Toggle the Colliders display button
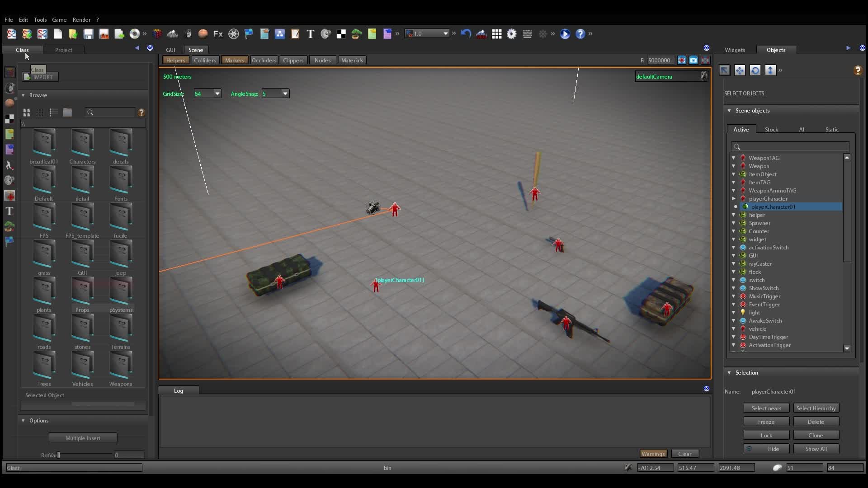Viewport: 868px width, 488px height. (x=205, y=60)
